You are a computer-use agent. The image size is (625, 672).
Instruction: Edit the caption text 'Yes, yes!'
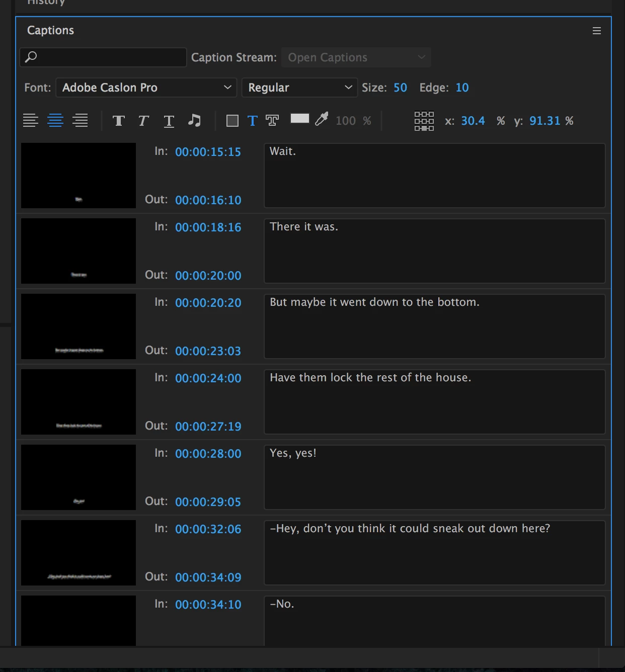435,477
